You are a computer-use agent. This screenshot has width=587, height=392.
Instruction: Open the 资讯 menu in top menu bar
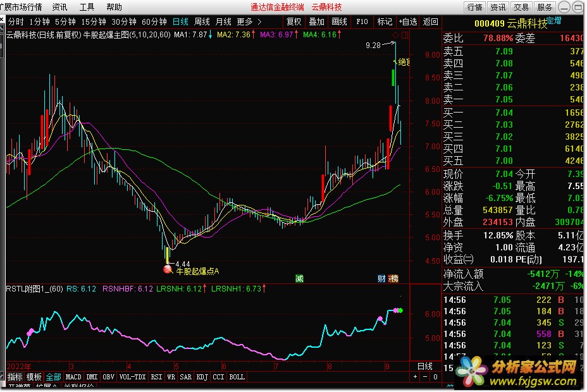pos(59,7)
